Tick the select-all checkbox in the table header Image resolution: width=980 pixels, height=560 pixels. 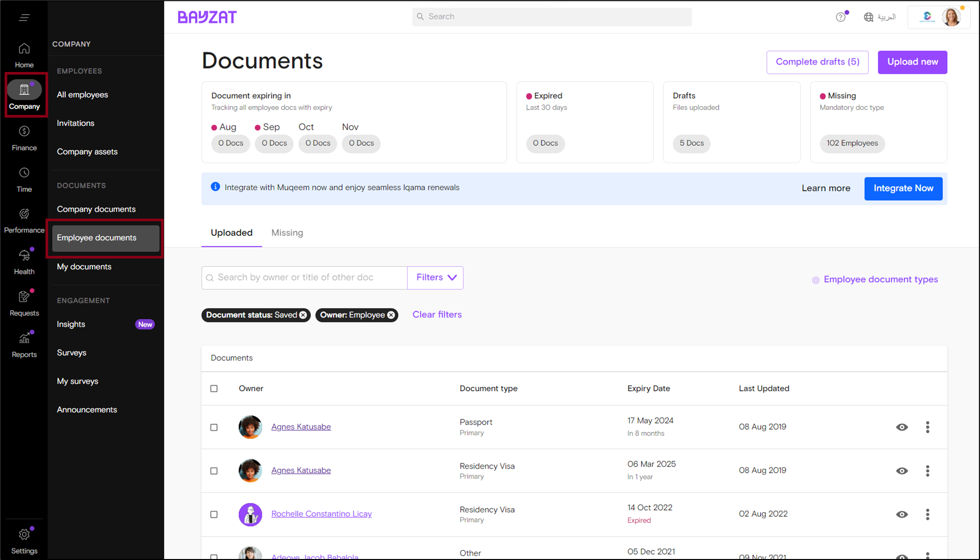click(214, 388)
